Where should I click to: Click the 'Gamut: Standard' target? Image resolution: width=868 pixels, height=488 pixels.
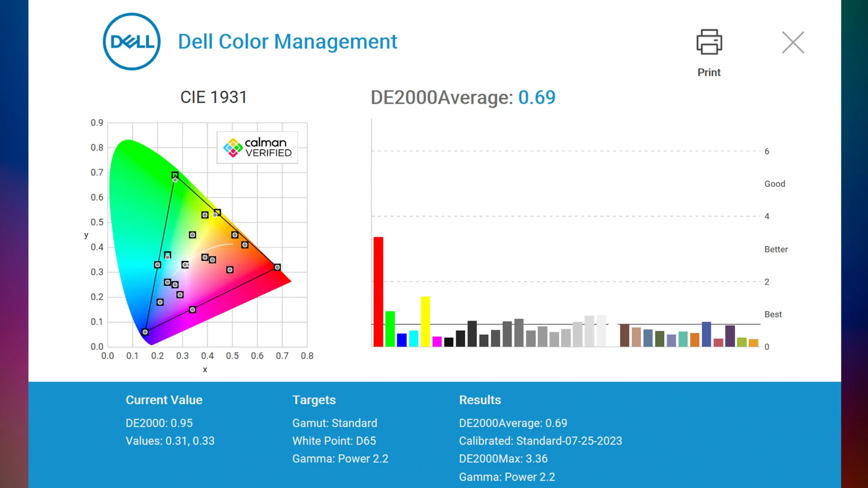335,423
